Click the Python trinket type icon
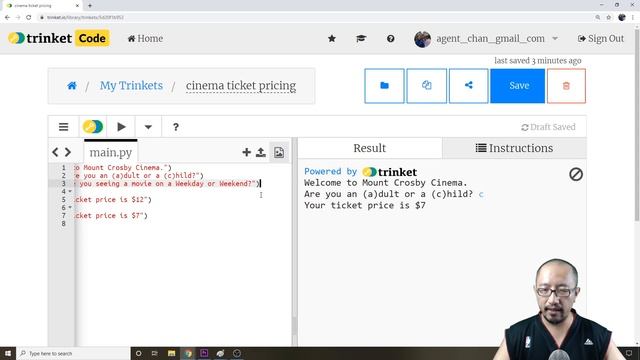Image resolution: width=640 pixels, height=360 pixels. pos(93,127)
